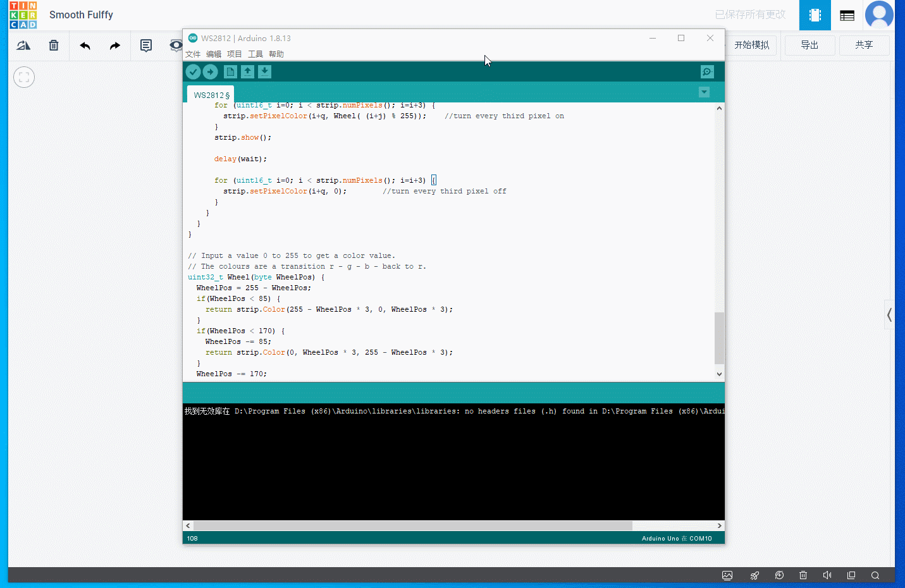Toggle the Tinkercad eye visibility icon
The height and width of the screenshot is (588, 905).
click(x=176, y=46)
